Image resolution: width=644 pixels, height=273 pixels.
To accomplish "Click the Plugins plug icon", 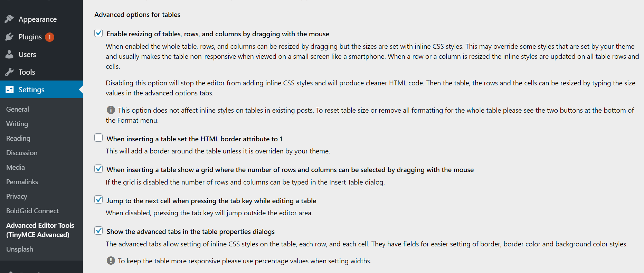I will [10, 37].
